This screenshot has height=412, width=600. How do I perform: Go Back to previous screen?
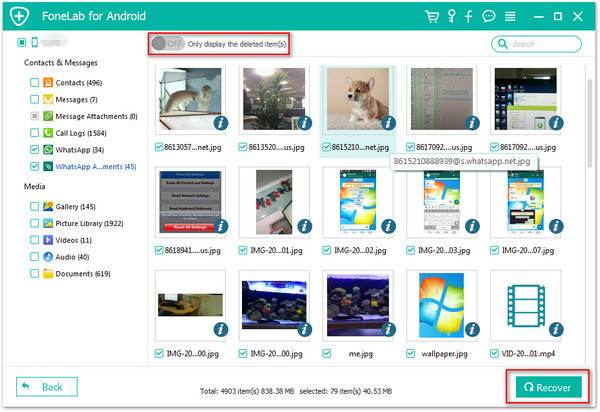pyautogui.click(x=47, y=387)
